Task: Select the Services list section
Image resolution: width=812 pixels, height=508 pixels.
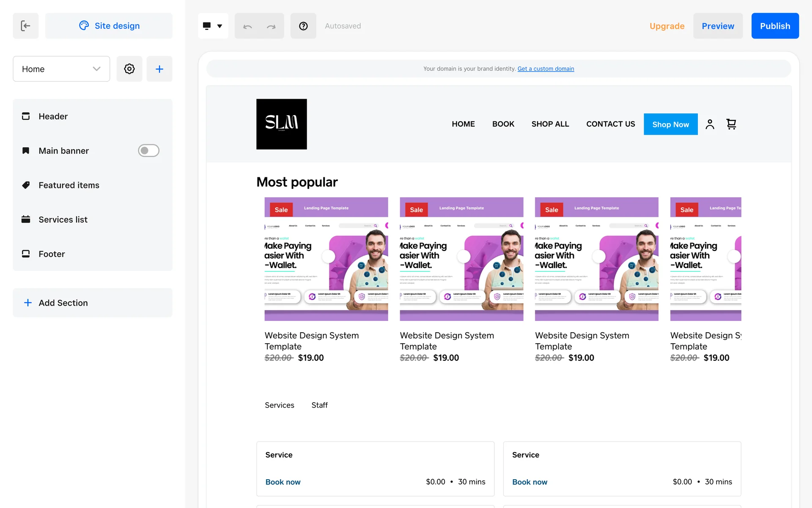Action: click(63, 219)
